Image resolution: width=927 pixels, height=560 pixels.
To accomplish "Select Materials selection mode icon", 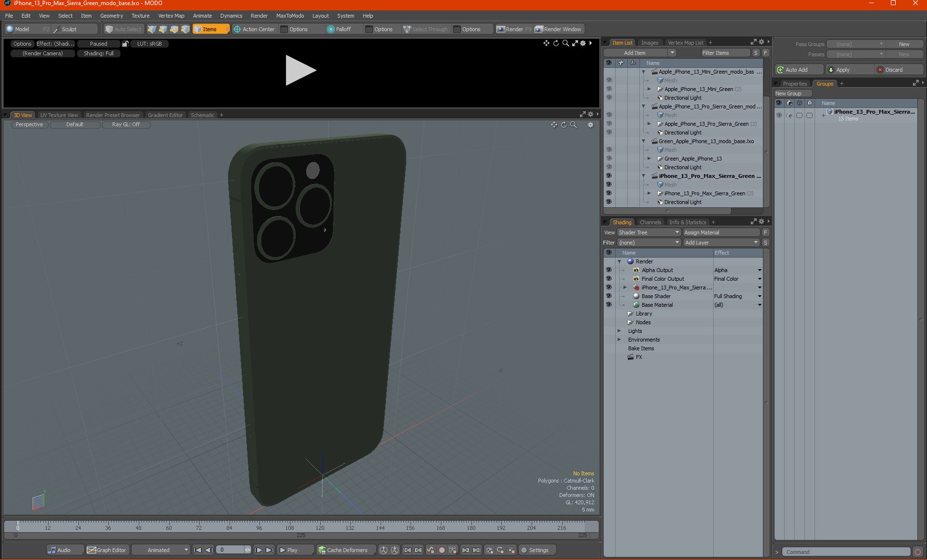I will 185,29.
